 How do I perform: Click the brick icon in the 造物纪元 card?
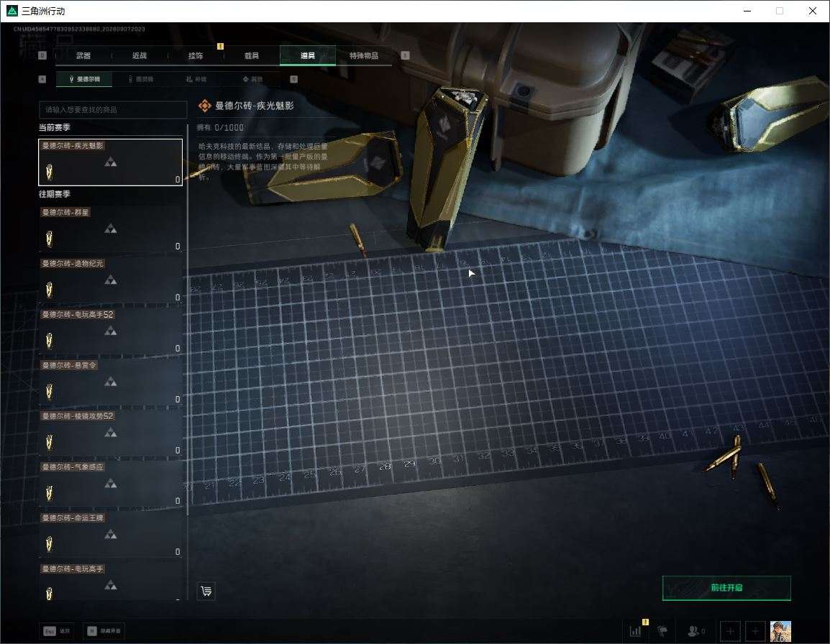[49, 290]
